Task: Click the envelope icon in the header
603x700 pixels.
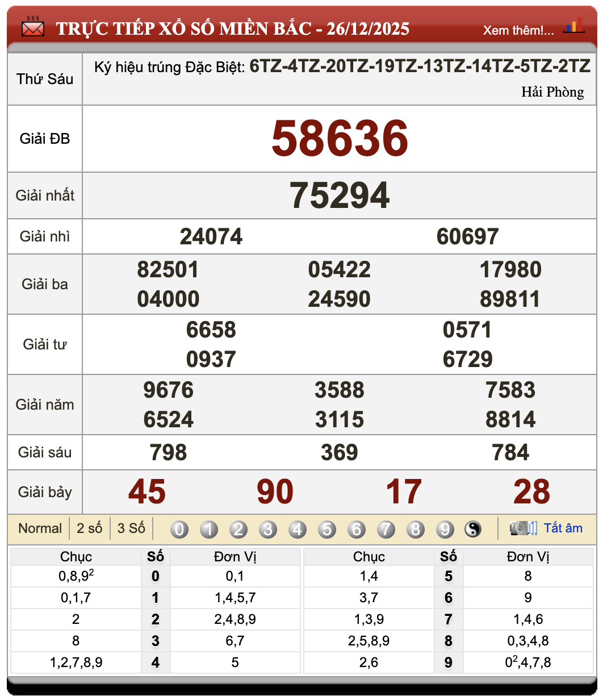Action: coord(32,27)
